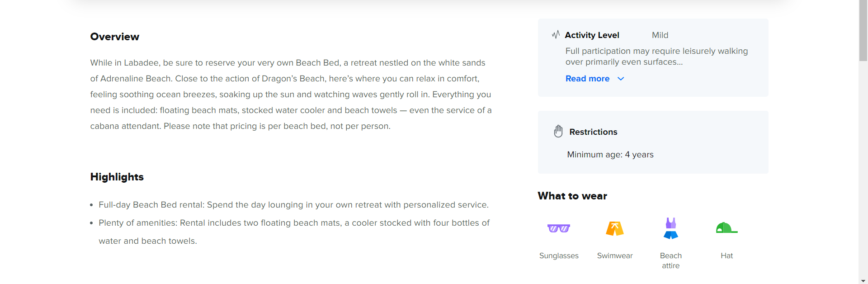Click the page vertical scrollbar thumb
The height and width of the screenshot is (284, 868).
(x=863, y=31)
